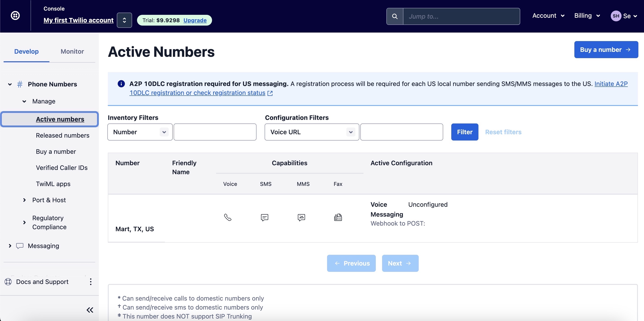Screen dimensions: 644x321
Task: Click Reset filters
Action: (503, 132)
